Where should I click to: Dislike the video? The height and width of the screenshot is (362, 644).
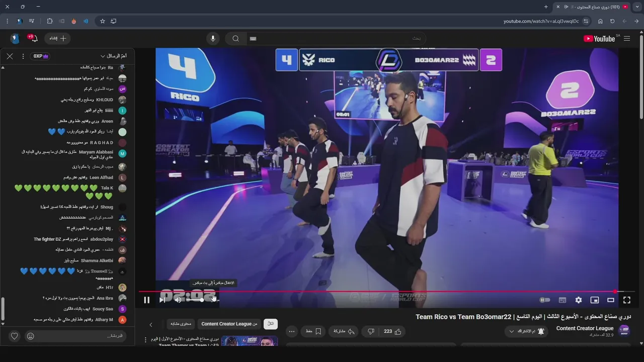[371, 331]
